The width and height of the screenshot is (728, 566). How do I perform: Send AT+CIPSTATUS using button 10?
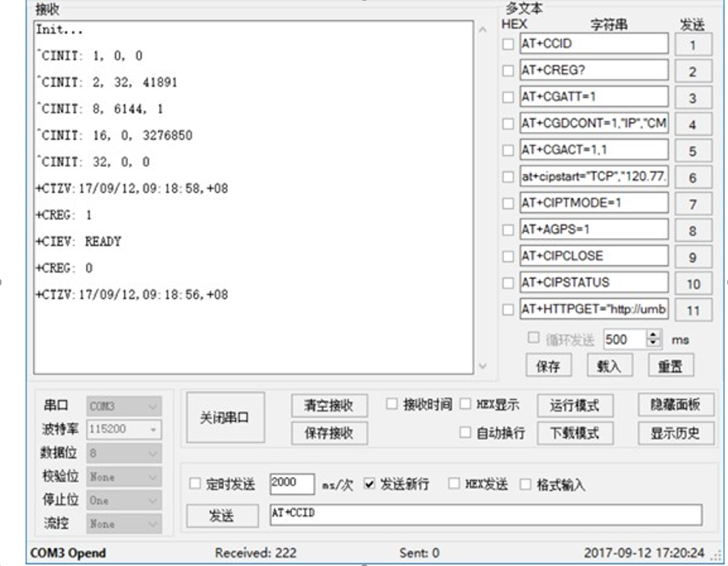(693, 283)
